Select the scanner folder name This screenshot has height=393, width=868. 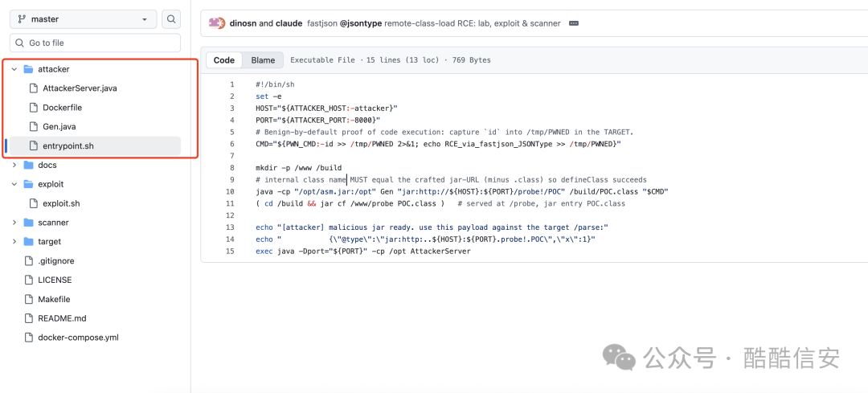point(53,223)
